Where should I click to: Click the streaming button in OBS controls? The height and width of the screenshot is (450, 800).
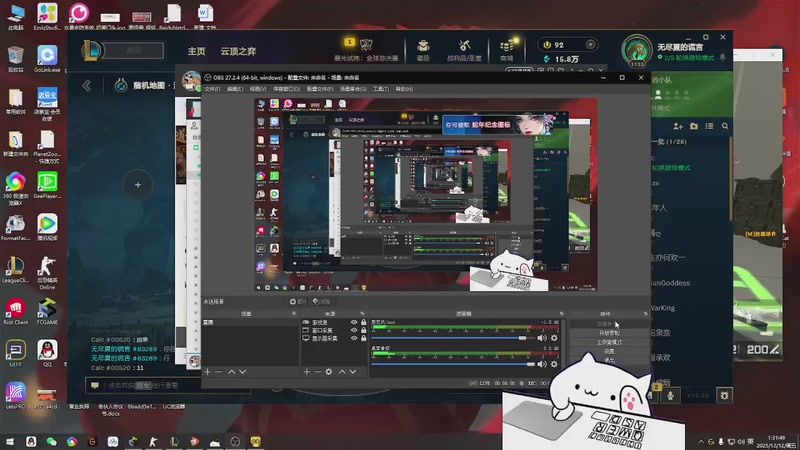[x=608, y=323]
